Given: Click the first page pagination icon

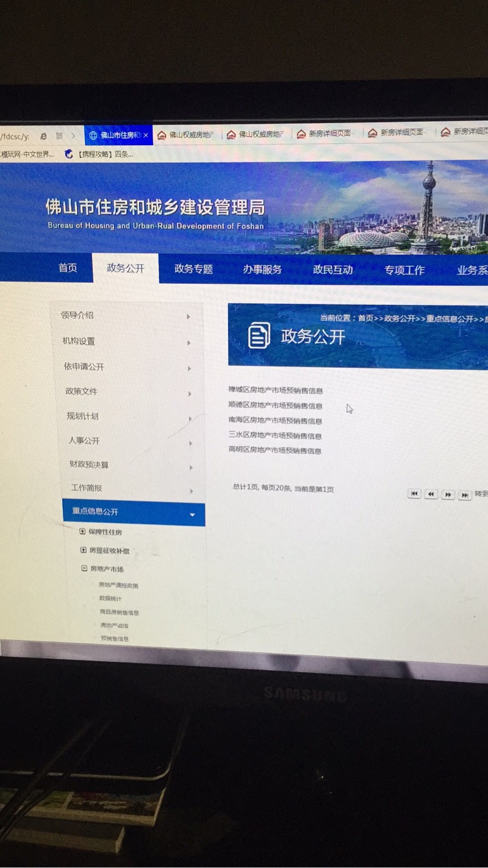Looking at the screenshot, I should click(414, 493).
